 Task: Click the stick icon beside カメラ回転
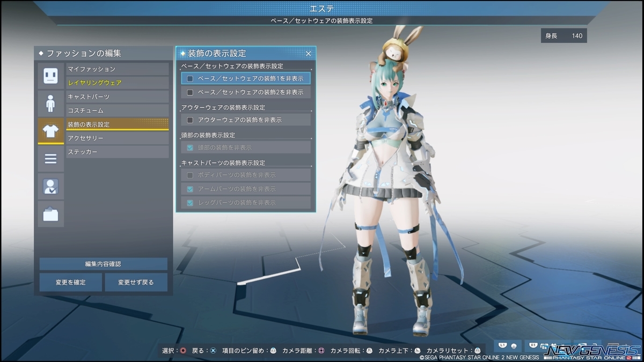369,351
